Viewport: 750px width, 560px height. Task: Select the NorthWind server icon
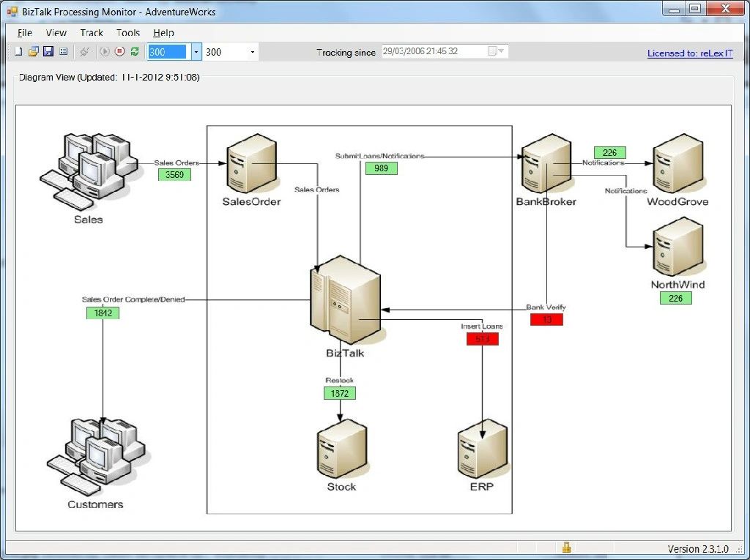pyautogui.click(x=678, y=247)
